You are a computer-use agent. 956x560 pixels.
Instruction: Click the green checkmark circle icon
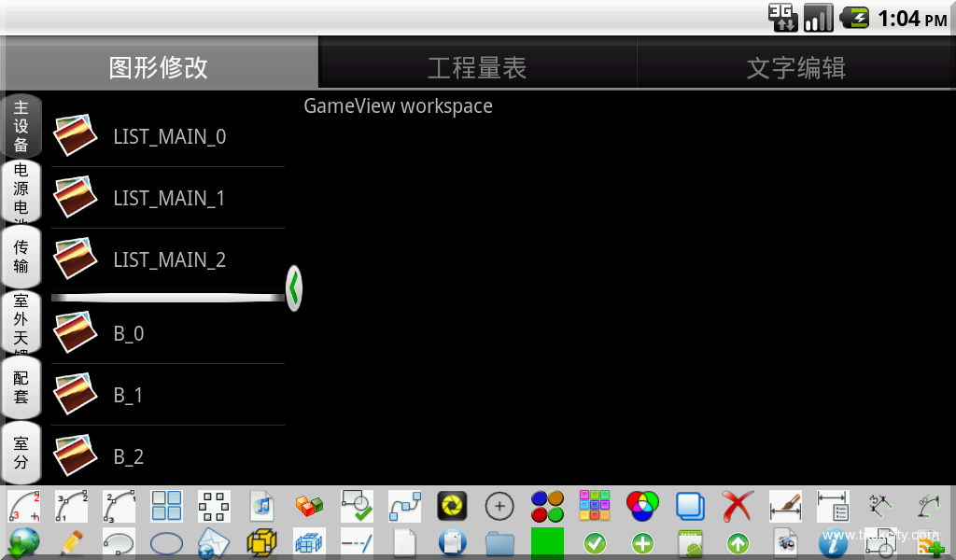(595, 542)
